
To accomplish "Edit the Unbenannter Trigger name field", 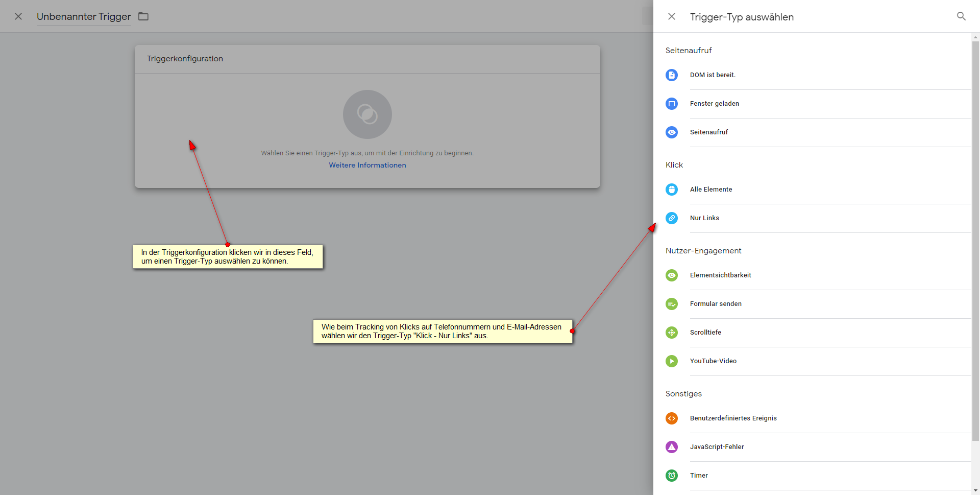I will 84,16.
